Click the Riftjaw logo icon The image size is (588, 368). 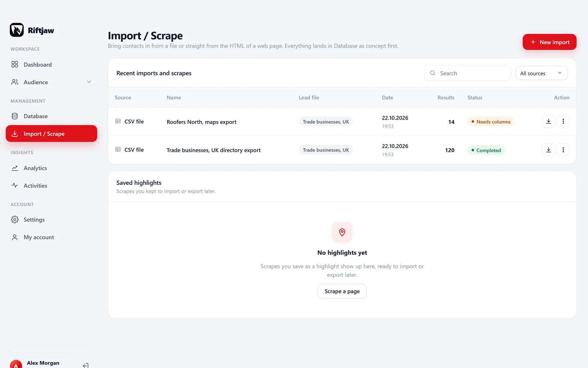click(17, 30)
